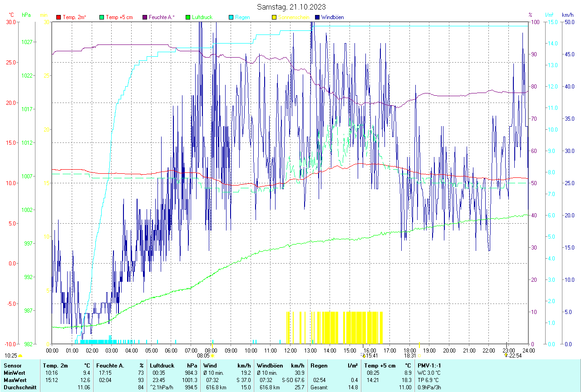Click the PMV-1:-1 header

tap(429, 366)
